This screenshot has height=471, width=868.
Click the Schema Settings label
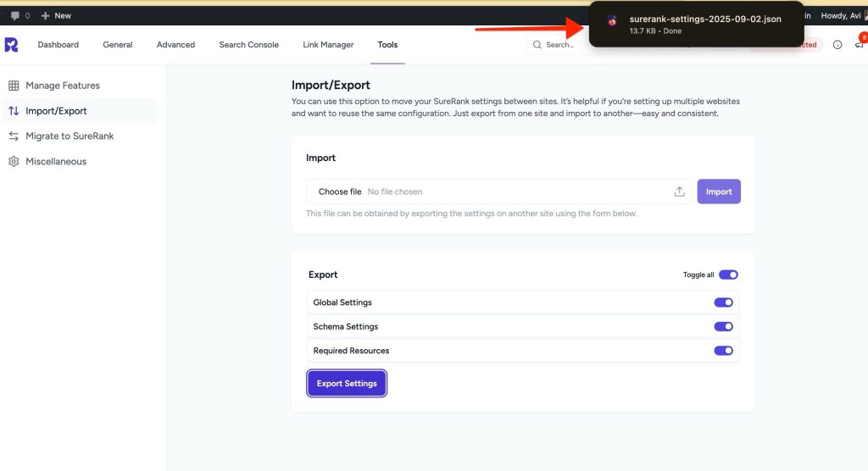346,326
